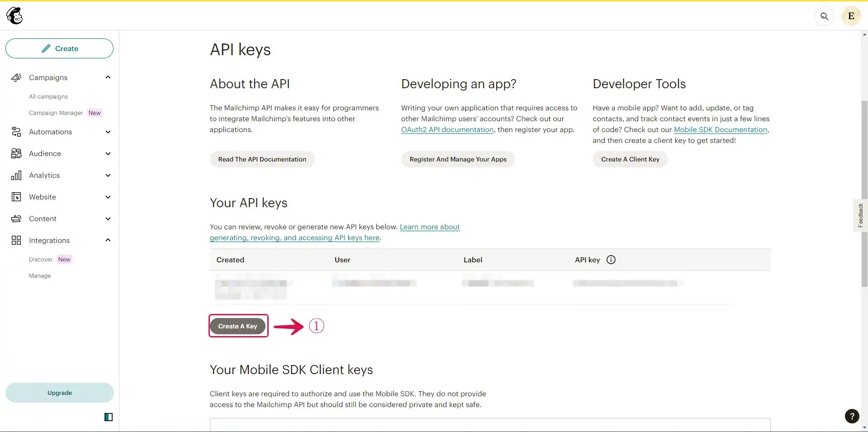Image resolution: width=868 pixels, height=432 pixels.
Task: Collapse the Campaigns section chevron
Action: click(108, 77)
